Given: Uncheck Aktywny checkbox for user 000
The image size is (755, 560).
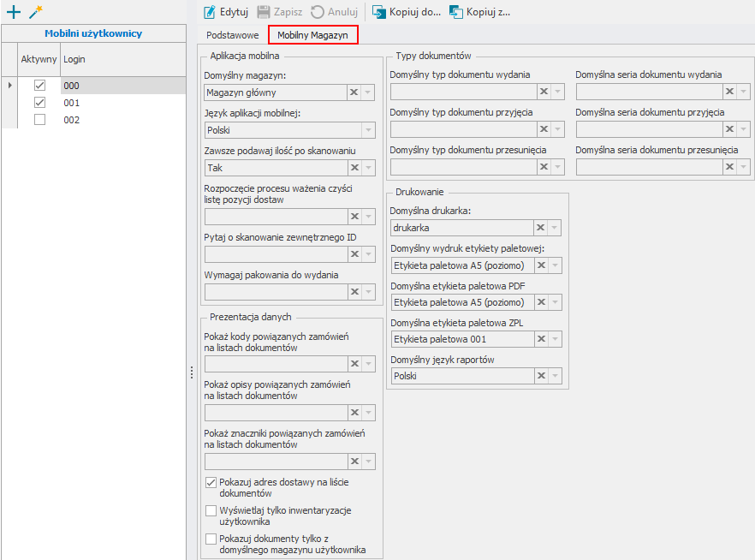Looking at the screenshot, I should click(x=39, y=86).
